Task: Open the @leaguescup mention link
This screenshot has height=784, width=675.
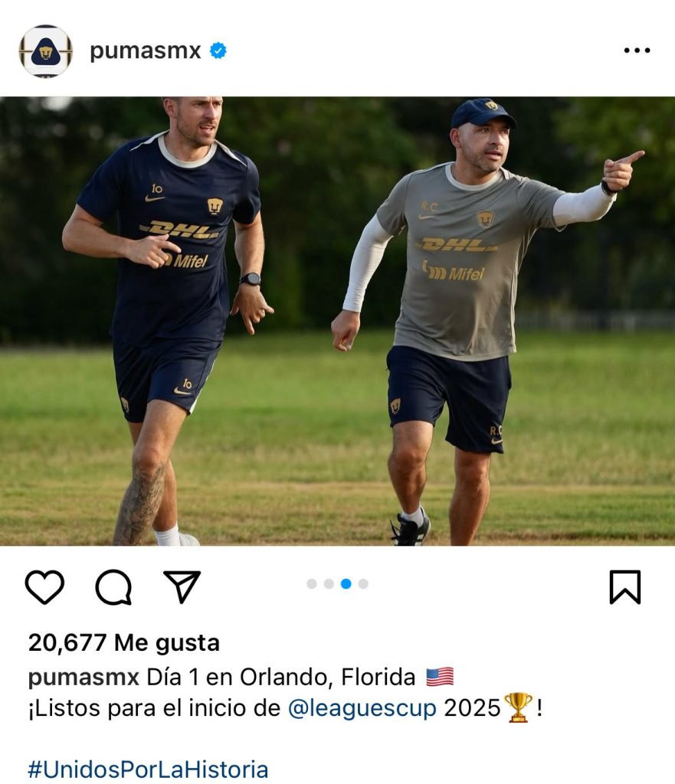Action: pos(362,708)
